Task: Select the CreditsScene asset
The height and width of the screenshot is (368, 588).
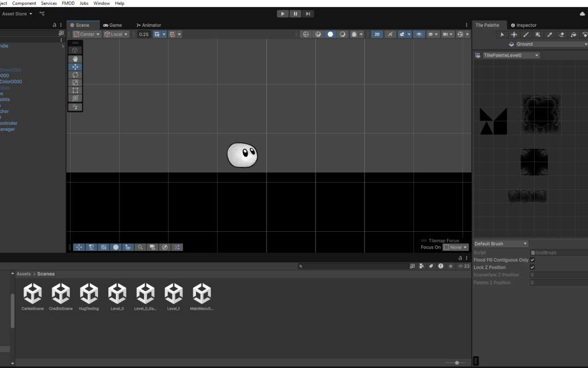Action: click(x=61, y=297)
